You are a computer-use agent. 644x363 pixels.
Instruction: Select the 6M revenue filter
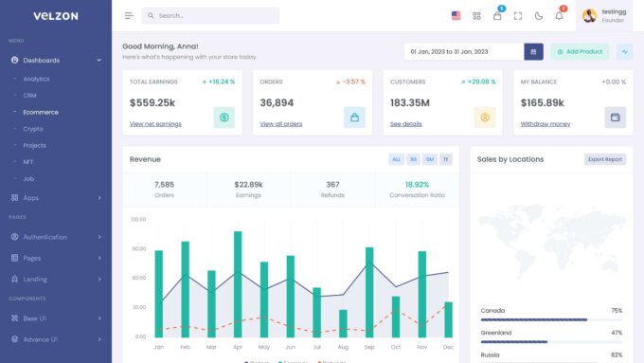(430, 159)
